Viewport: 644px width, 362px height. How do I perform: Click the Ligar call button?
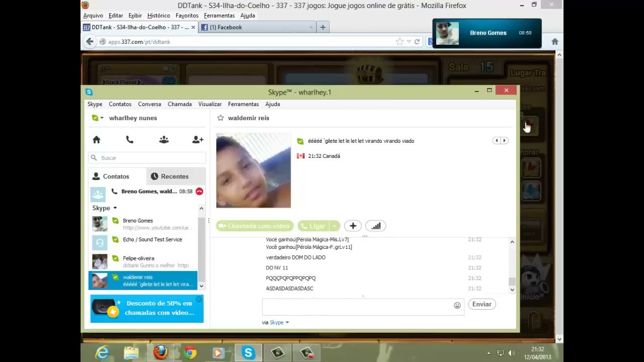tap(313, 226)
